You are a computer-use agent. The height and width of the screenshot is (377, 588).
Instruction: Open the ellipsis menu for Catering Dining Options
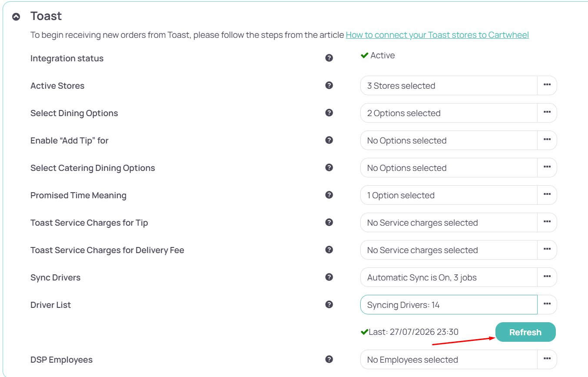tap(547, 168)
